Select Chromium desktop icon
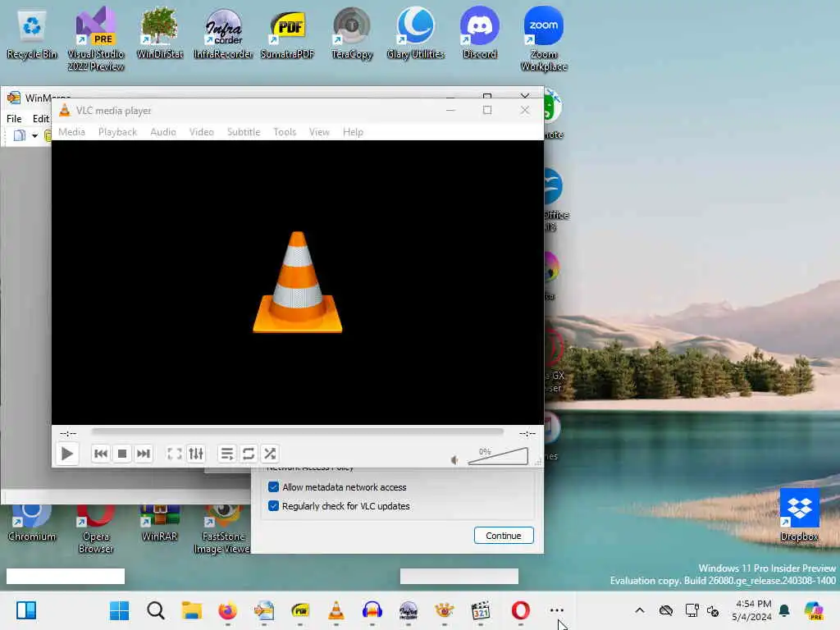Viewport: 840px width, 630px height. [x=32, y=523]
